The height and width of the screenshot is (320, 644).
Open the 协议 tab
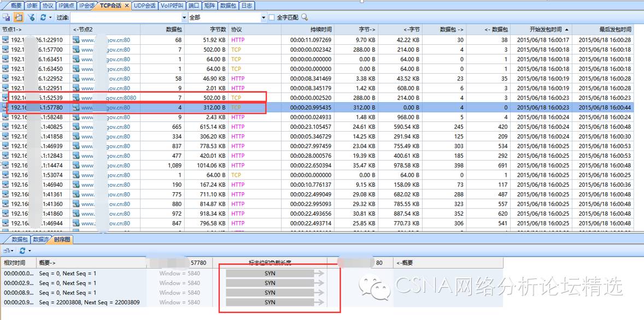coord(48,6)
